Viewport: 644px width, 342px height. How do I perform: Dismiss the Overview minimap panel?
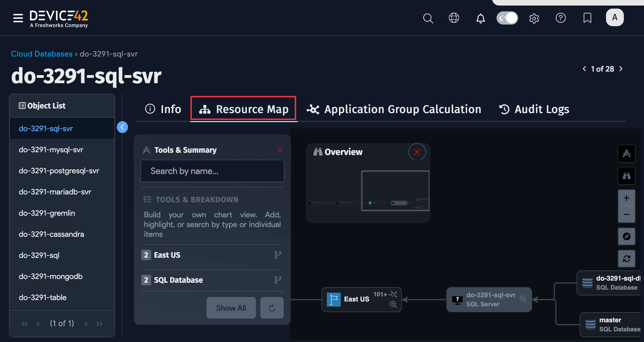point(417,152)
